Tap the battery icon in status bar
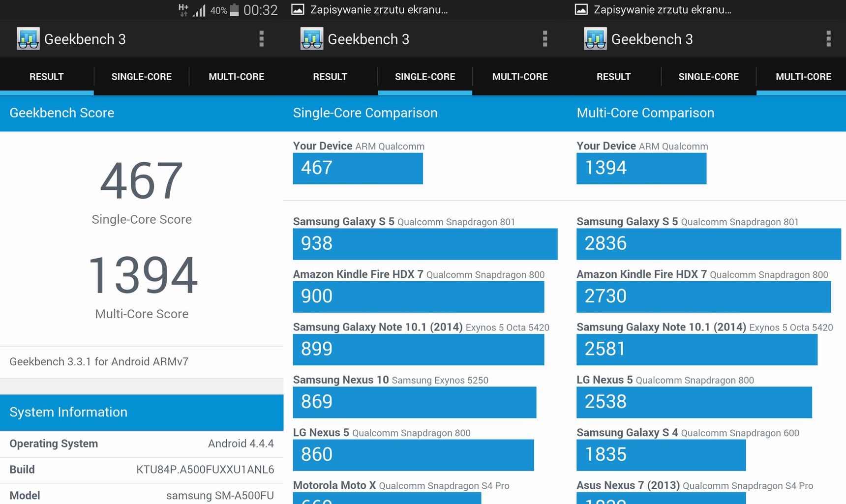The width and height of the screenshot is (846, 504). tap(234, 10)
